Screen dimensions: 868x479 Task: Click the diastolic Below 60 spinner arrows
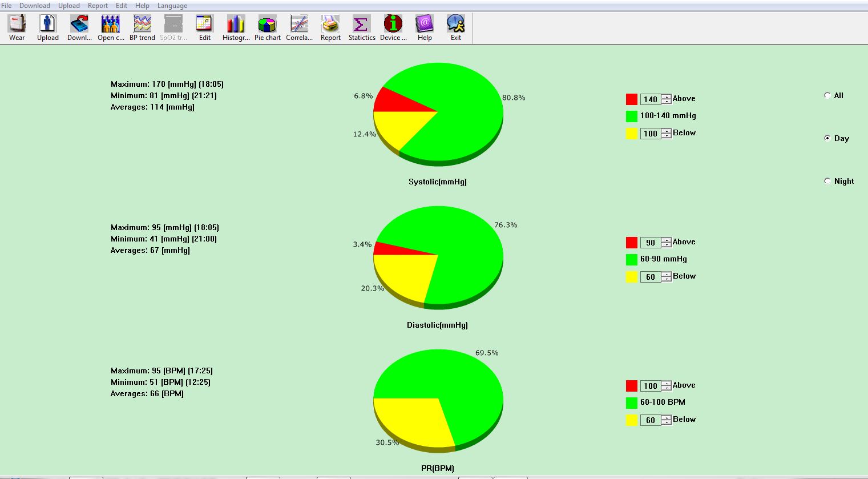[x=667, y=277]
